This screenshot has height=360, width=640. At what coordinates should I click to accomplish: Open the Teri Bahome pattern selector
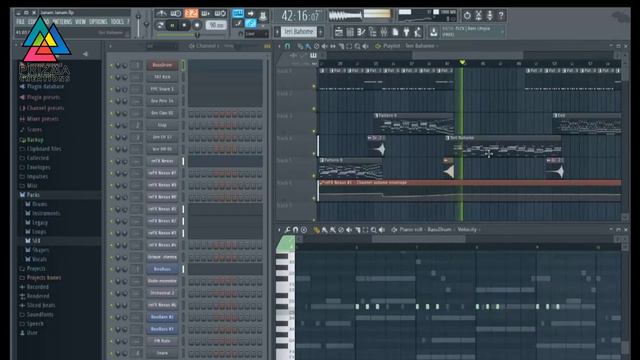(x=299, y=31)
